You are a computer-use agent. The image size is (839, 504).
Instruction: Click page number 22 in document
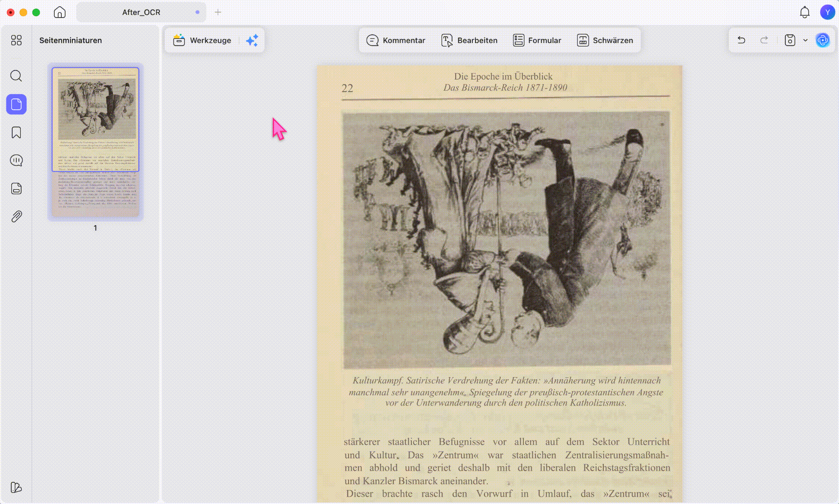pyautogui.click(x=347, y=88)
